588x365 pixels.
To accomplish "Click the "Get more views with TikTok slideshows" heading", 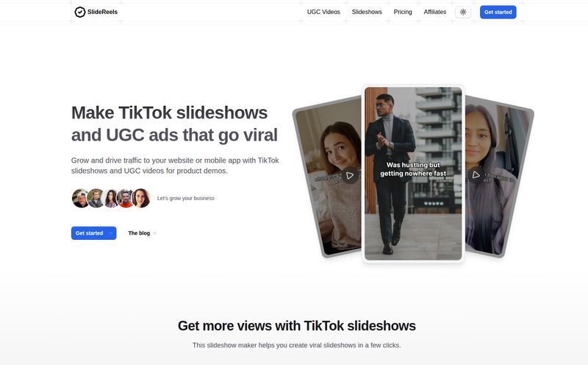I will click(297, 325).
